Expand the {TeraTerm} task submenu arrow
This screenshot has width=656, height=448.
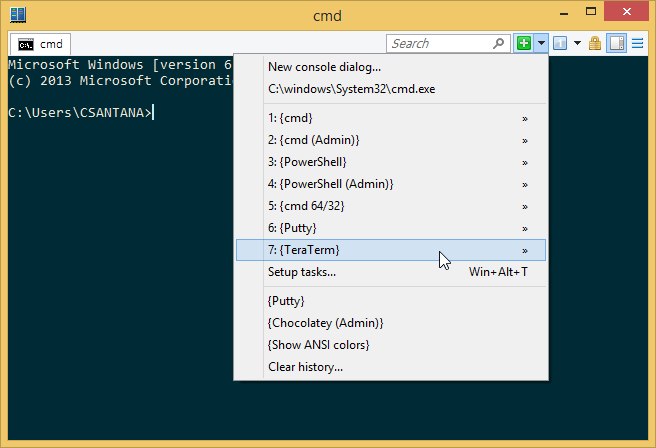[x=525, y=250]
